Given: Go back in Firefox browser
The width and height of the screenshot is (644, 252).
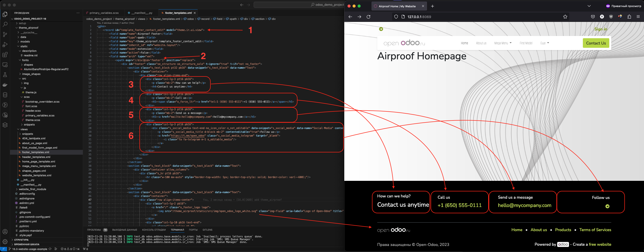Looking at the screenshot, I should coord(350,17).
